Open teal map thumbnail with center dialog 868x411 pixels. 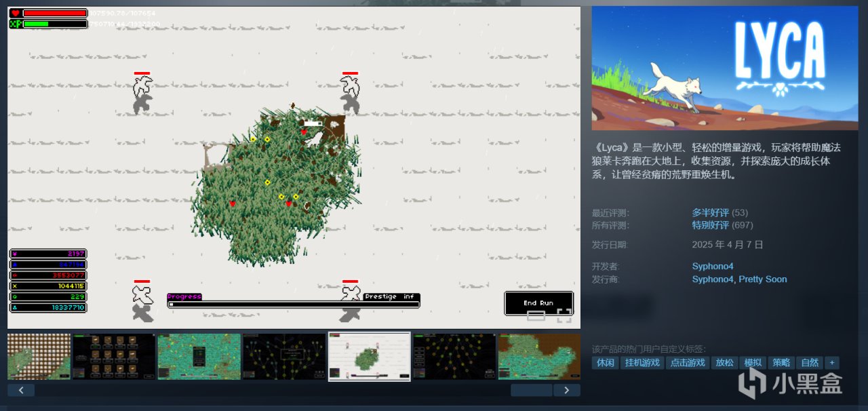(199, 356)
